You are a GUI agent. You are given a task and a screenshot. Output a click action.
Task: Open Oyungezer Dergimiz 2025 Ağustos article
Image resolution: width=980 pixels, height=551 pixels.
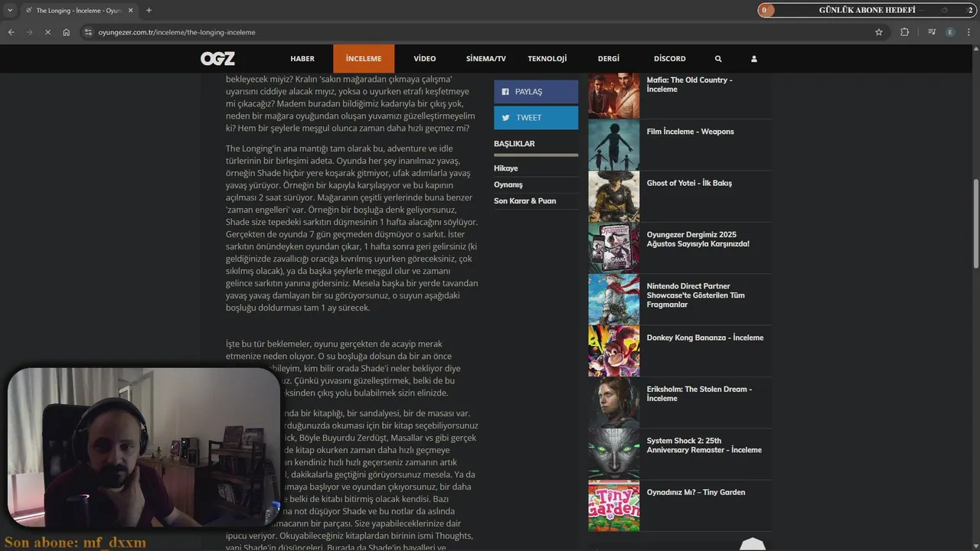coord(698,239)
